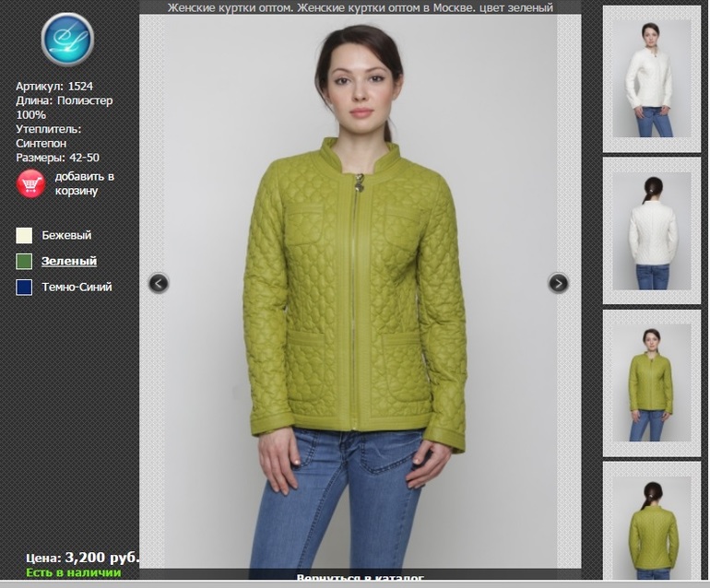Click the 'Есть в наличии' availability text

73,573
